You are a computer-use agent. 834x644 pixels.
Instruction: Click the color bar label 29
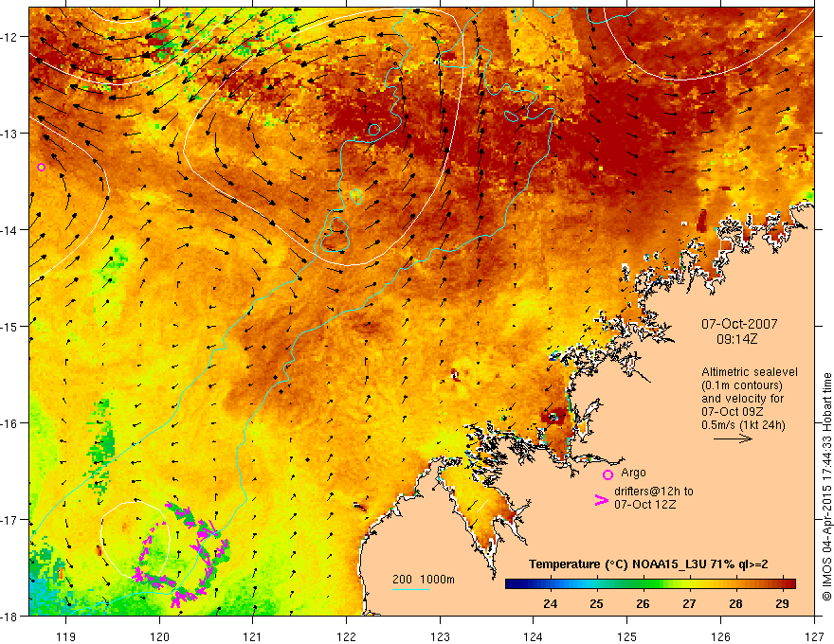coord(782,603)
